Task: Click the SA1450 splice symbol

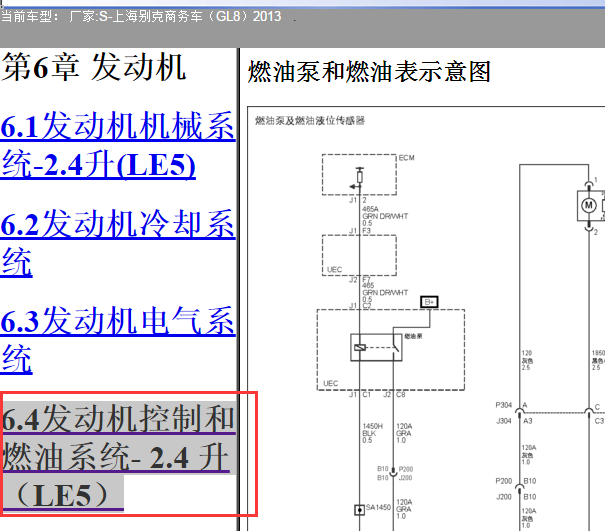Action: tap(360, 510)
